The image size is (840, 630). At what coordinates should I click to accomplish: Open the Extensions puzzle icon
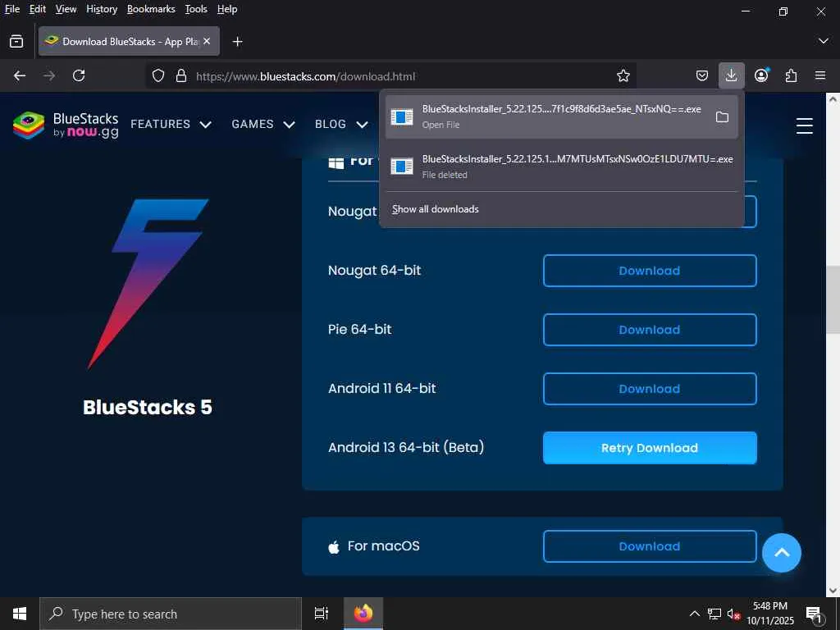[x=791, y=75]
